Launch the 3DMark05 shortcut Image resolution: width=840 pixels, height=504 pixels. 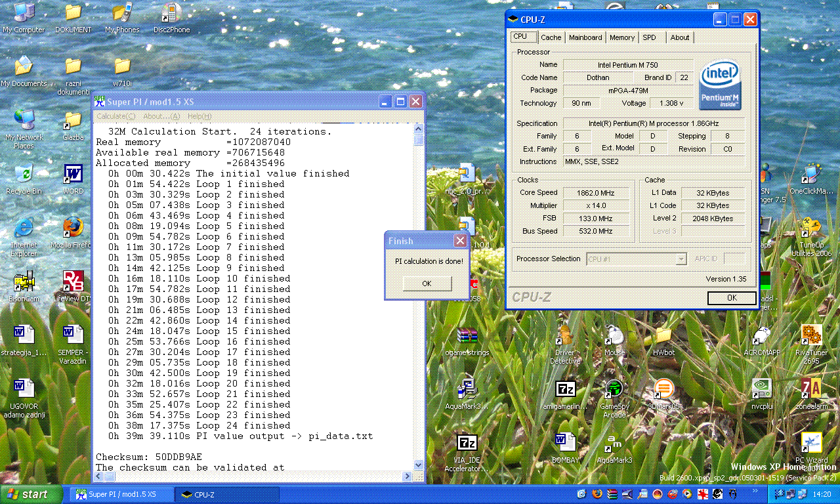[x=663, y=394]
